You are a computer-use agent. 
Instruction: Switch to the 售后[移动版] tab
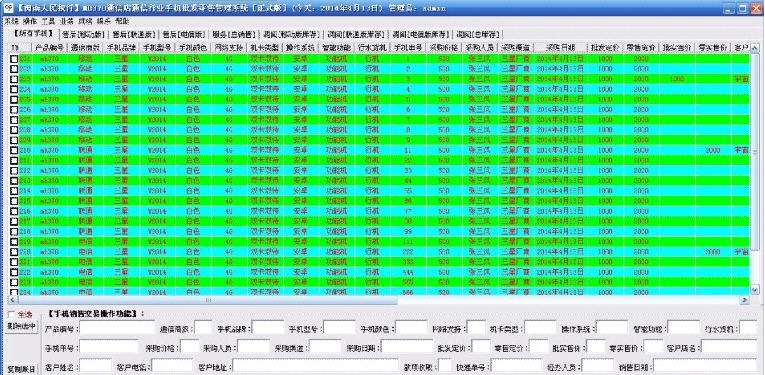[x=83, y=35]
